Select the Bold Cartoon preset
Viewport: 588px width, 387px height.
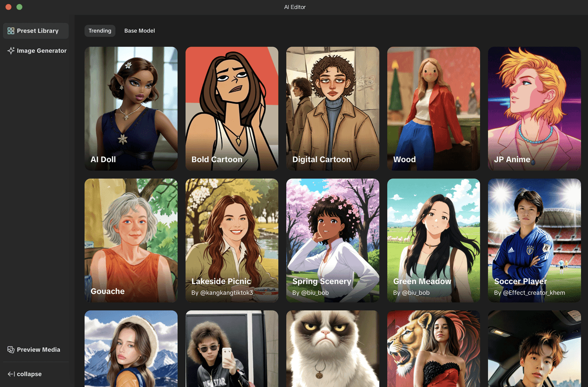[232, 108]
